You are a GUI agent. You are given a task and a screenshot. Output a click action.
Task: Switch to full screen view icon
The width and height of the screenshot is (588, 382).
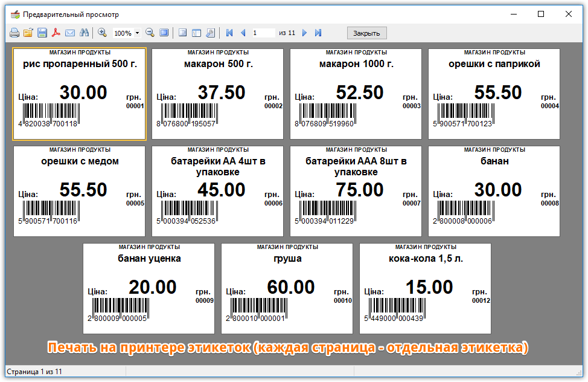(164, 33)
